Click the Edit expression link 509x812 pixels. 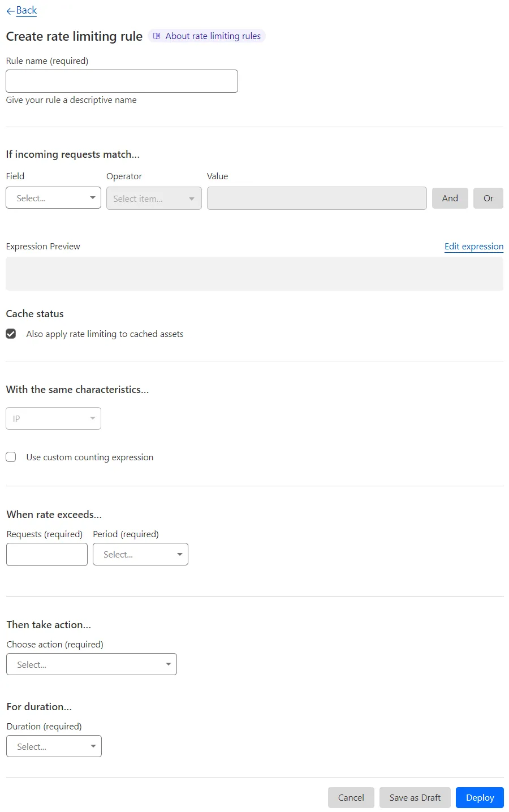coord(473,247)
